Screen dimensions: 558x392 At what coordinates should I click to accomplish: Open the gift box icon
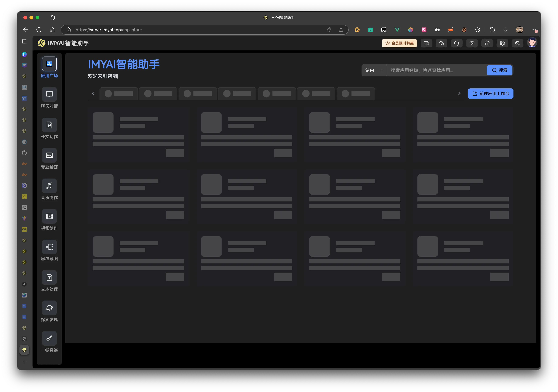tap(487, 43)
